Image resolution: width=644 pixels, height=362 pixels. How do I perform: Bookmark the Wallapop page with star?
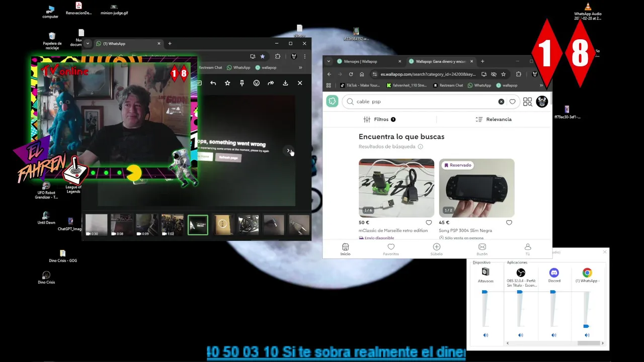503,74
